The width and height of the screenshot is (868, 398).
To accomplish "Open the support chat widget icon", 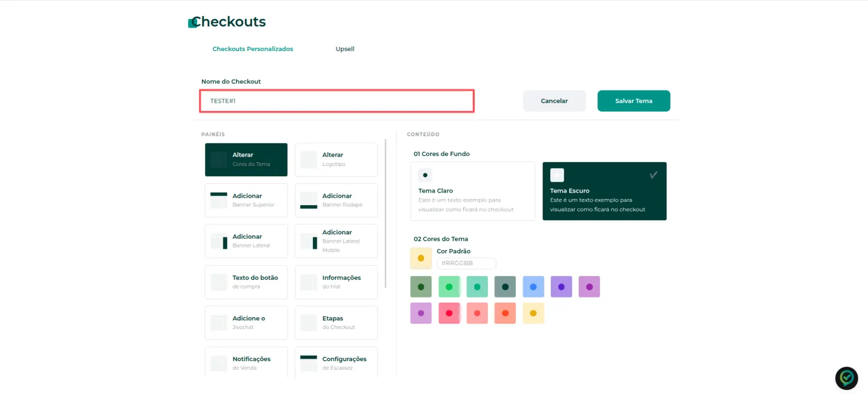I will [846, 378].
